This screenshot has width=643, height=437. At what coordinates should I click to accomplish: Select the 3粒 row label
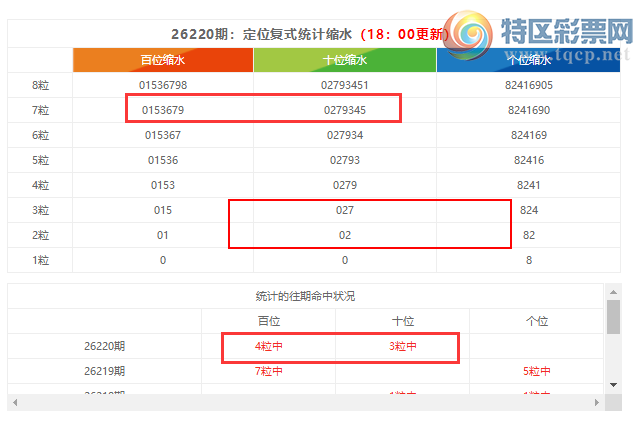tap(41, 210)
